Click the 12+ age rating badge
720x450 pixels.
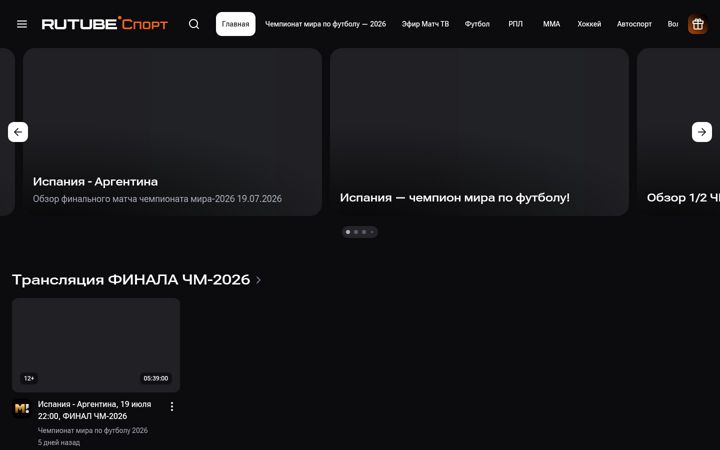click(29, 378)
